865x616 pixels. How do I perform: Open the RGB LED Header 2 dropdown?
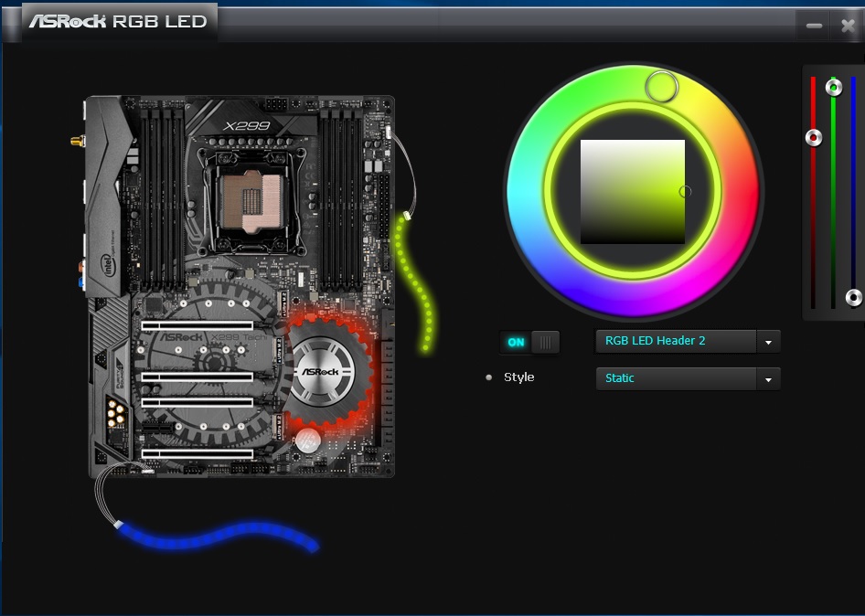click(688, 342)
